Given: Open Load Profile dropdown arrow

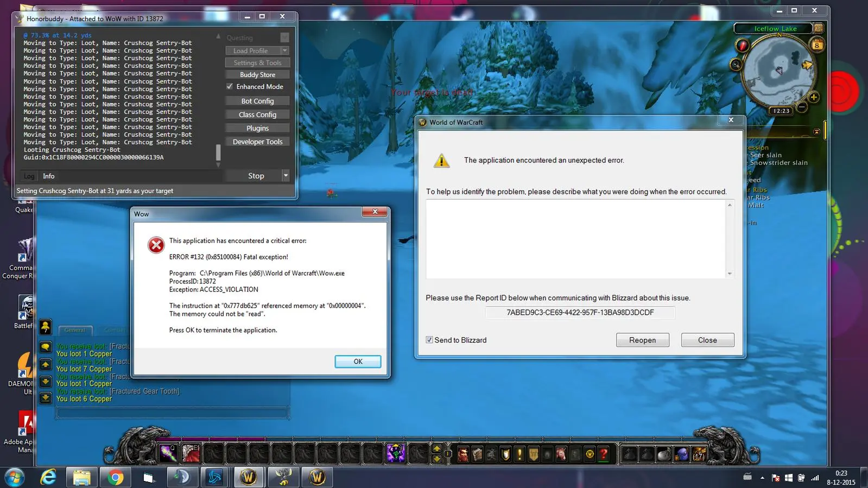Looking at the screenshot, I should point(284,50).
